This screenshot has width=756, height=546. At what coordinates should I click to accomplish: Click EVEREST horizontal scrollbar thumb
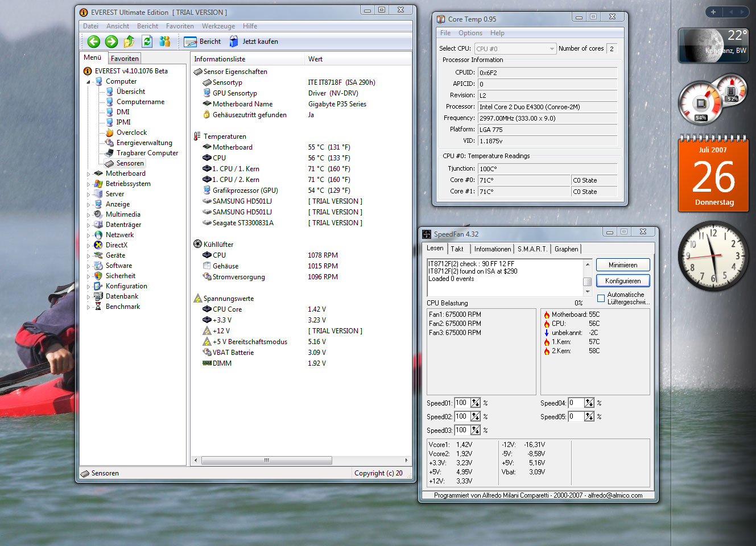pos(266,461)
